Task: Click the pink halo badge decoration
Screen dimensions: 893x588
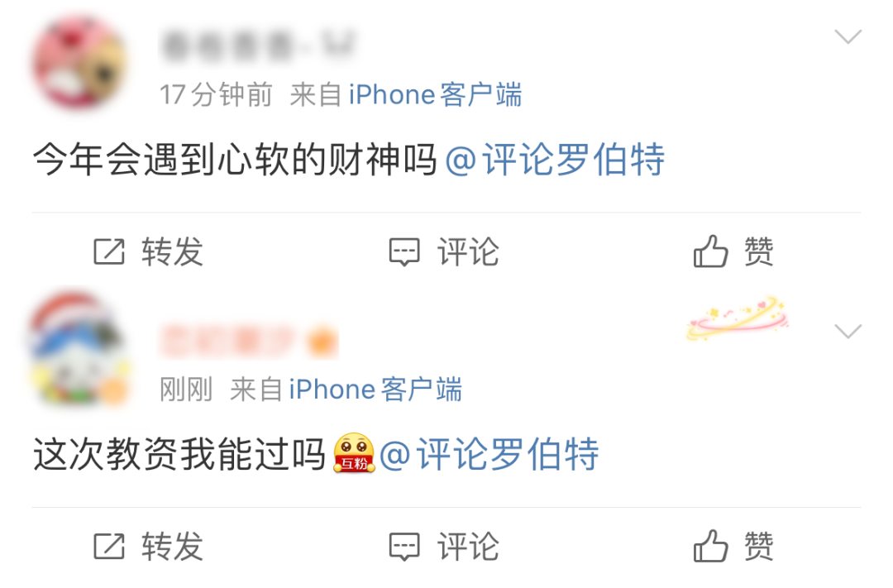Action: pos(738,319)
